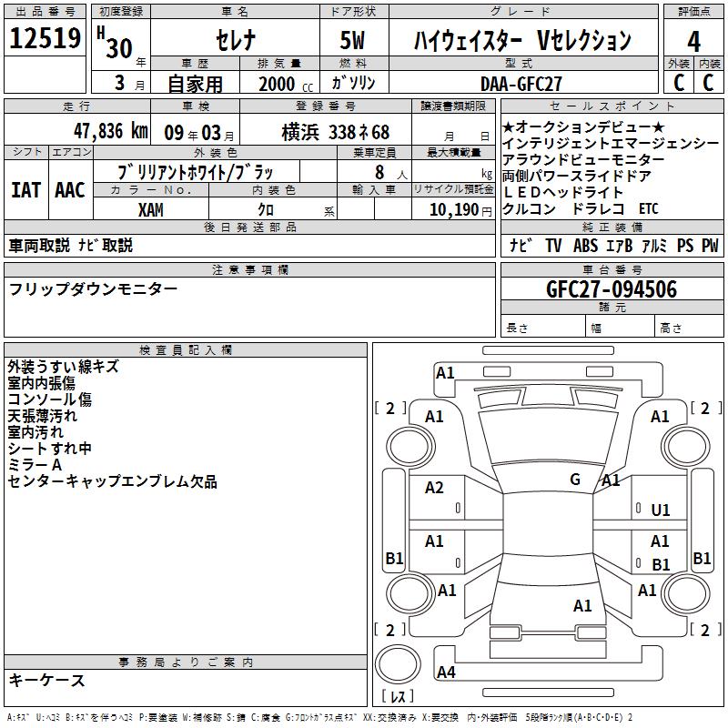Click the spare tire circle above レス
Viewport: 728px width, 728px height.
pyautogui.click(x=398, y=663)
